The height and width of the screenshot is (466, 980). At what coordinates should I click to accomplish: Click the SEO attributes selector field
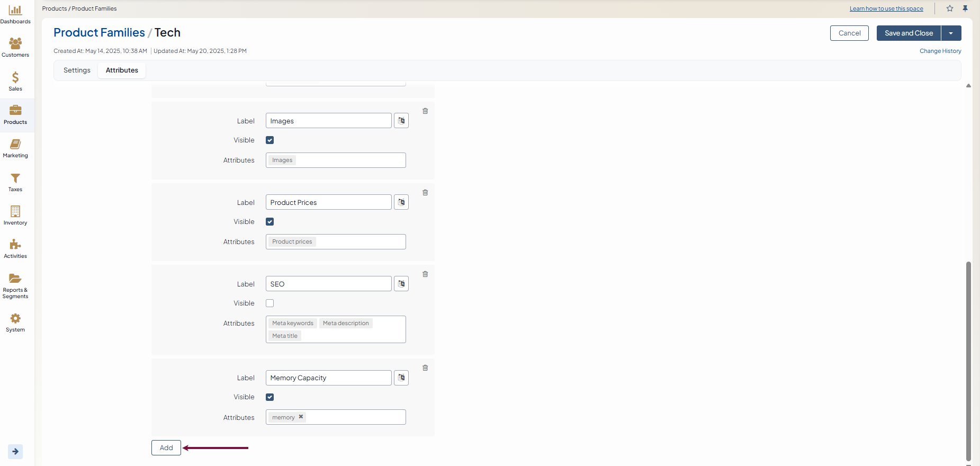[x=336, y=329]
